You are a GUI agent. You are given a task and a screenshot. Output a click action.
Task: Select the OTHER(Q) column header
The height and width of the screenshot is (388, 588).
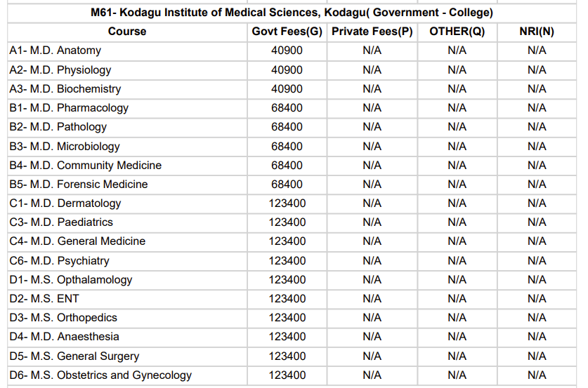pos(457,32)
